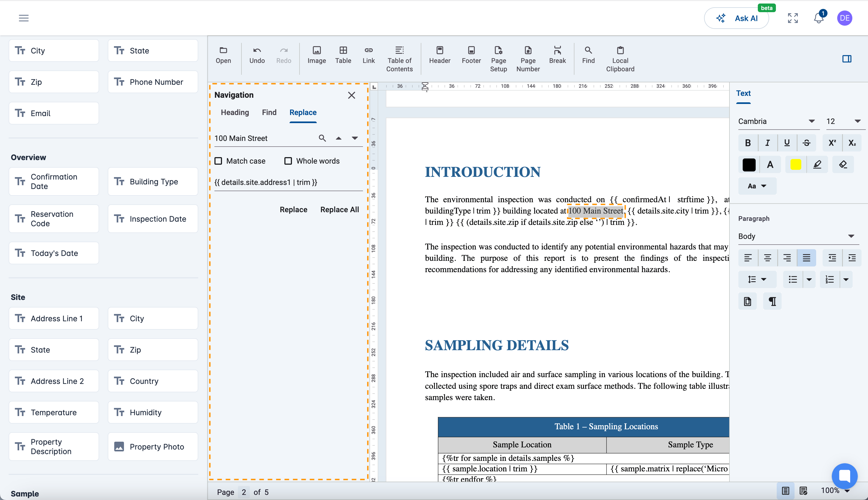
Task: Expand bullet list style arrow
Action: pos(809,279)
